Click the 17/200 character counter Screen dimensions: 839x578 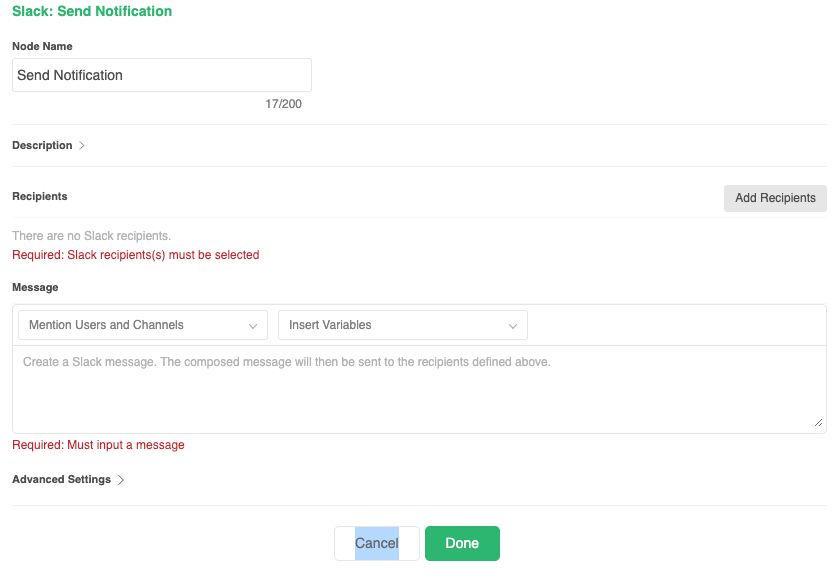(283, 104)
